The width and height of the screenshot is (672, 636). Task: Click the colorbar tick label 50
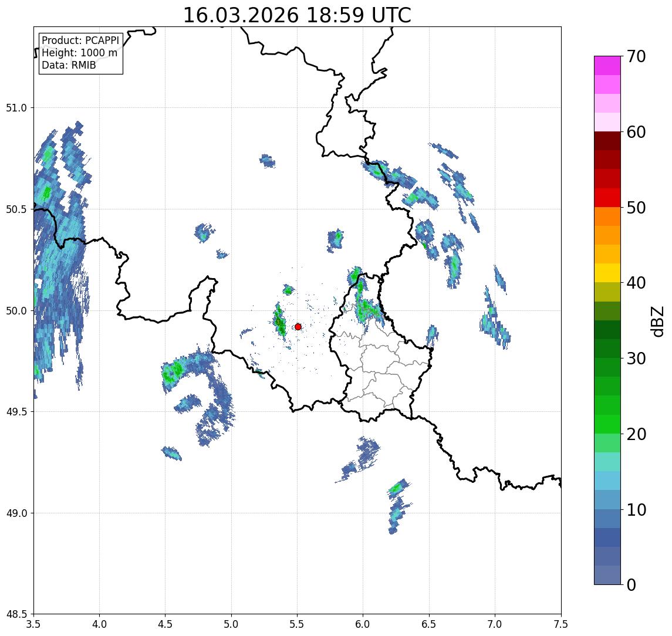pos(636,208)
